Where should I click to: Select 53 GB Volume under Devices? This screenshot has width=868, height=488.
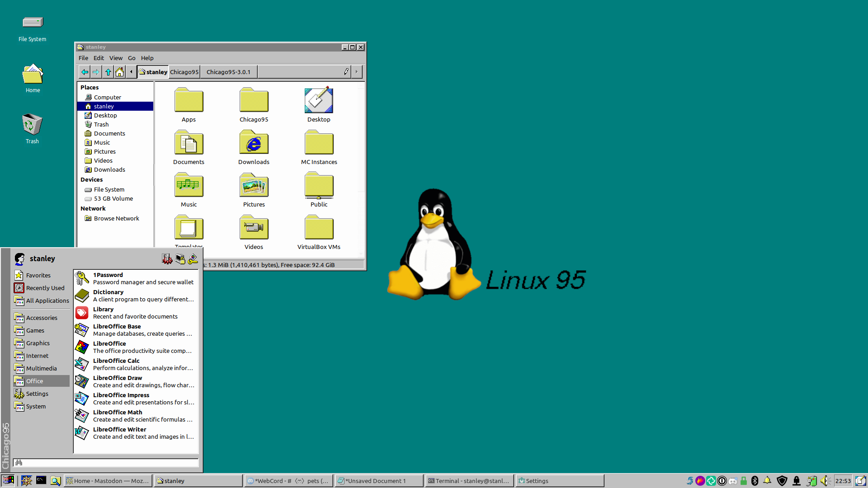(115, 198)
